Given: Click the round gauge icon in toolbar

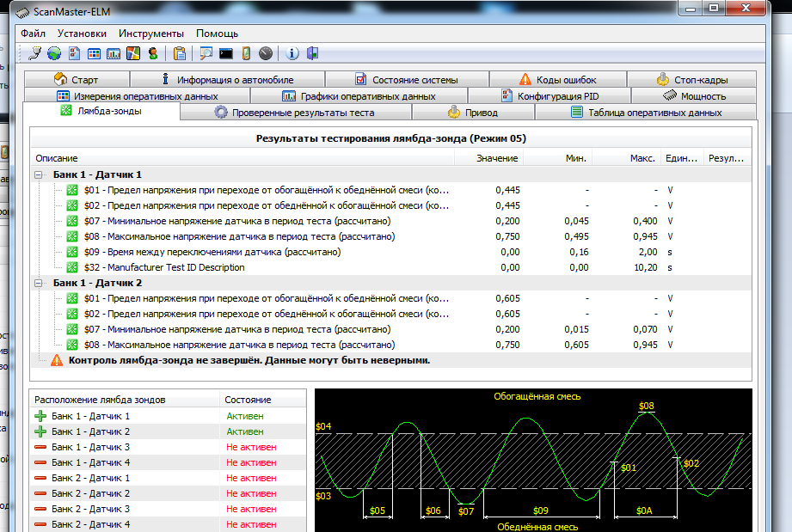Looking at the screenshot, I should pyautogui.click(x=266, y=53).
